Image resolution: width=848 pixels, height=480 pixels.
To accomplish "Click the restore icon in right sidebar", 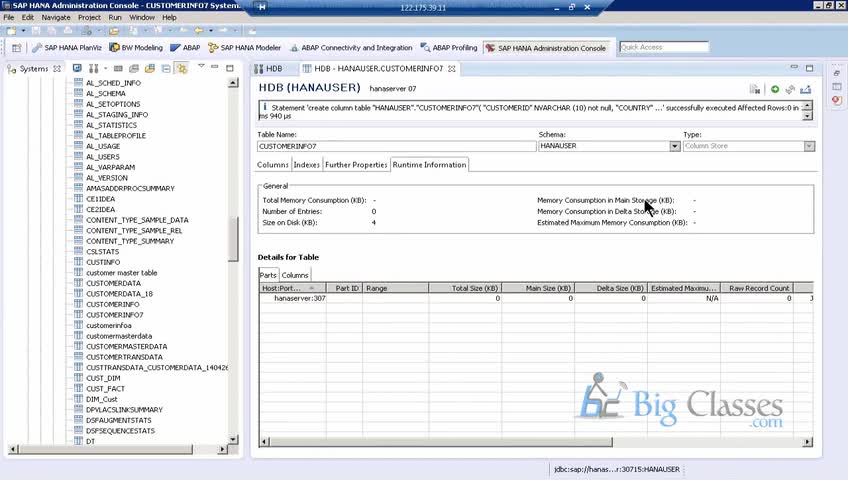I will tap(837, 72).
